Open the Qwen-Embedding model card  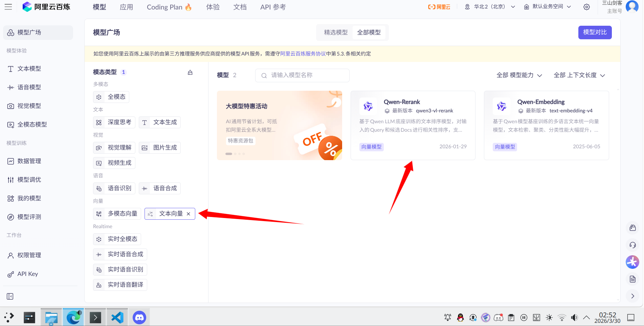click(x=546, y=125)
